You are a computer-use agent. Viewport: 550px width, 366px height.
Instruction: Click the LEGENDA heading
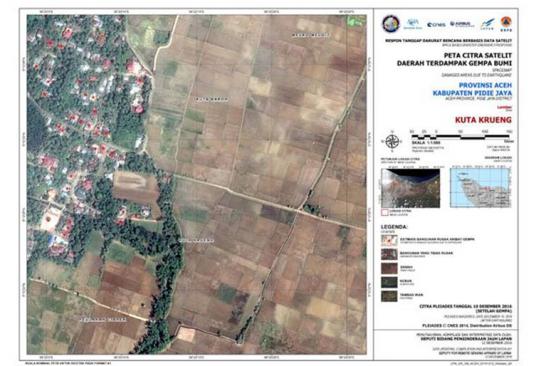coord(394,227)
